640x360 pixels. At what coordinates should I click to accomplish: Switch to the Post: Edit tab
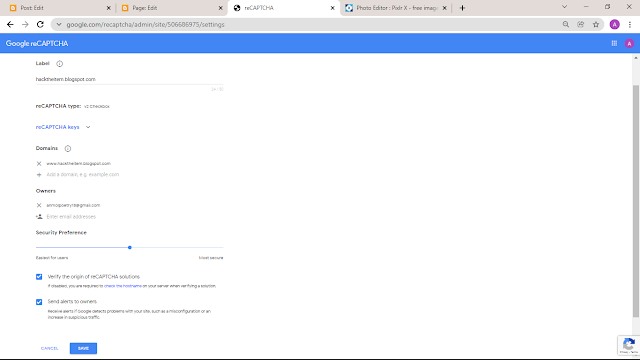click(60, 8)
